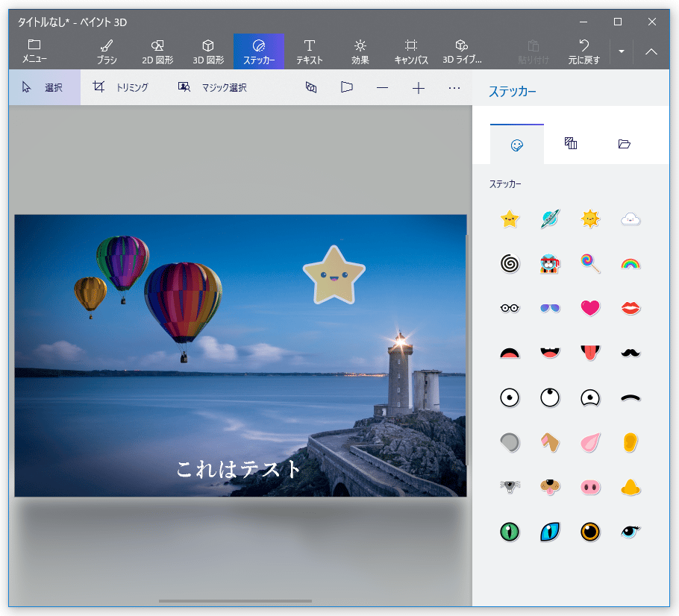Open the custom sticker folder tab
This screenshot has width=679, height=616.
pos(624,144)
